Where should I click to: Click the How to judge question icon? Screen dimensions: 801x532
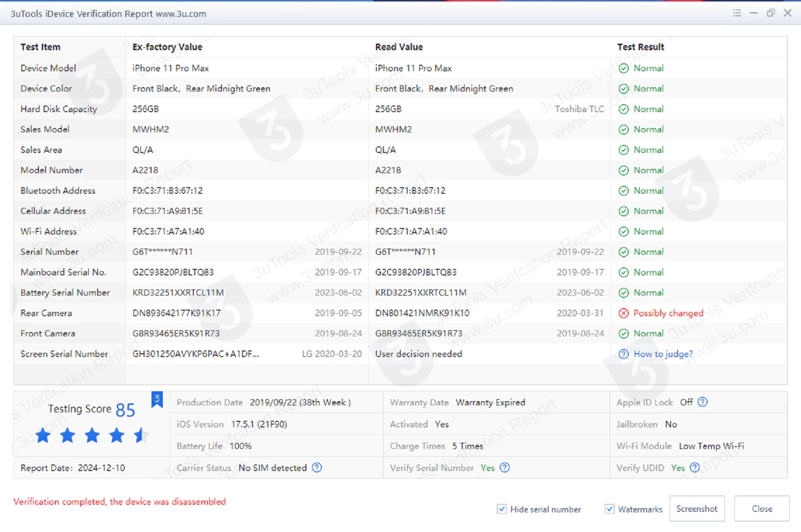624,354
